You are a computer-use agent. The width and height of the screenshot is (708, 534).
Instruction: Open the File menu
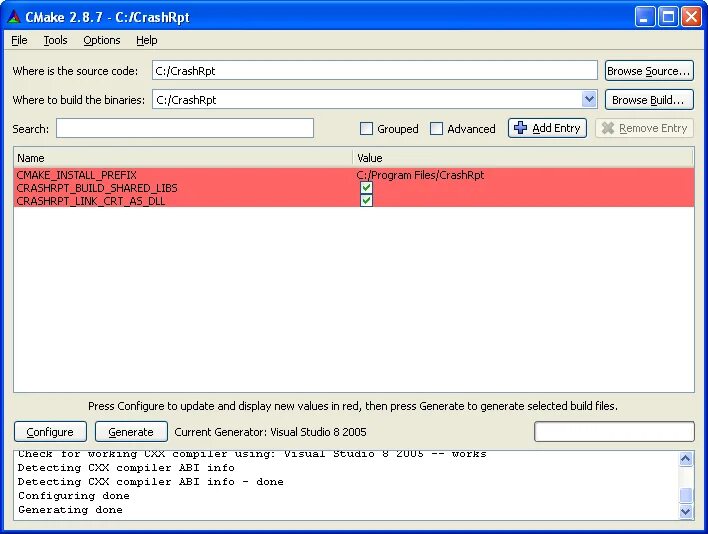tap(19, 40)
